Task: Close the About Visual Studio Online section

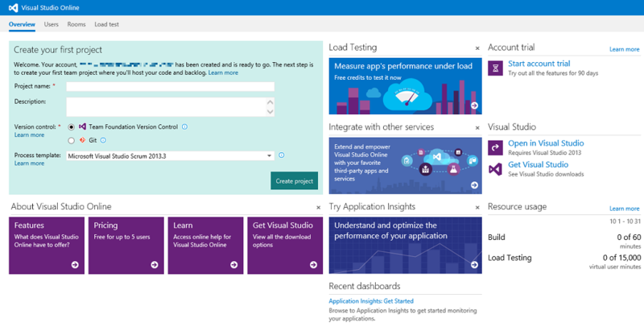Action: pos(318,208)
